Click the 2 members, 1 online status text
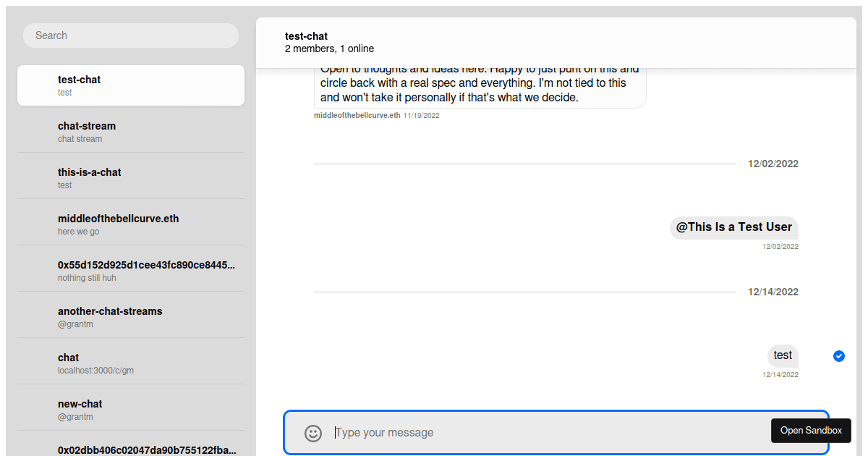The height and width of the screenshot is (456, 868). pyautogui.click(x=329, y=48)
